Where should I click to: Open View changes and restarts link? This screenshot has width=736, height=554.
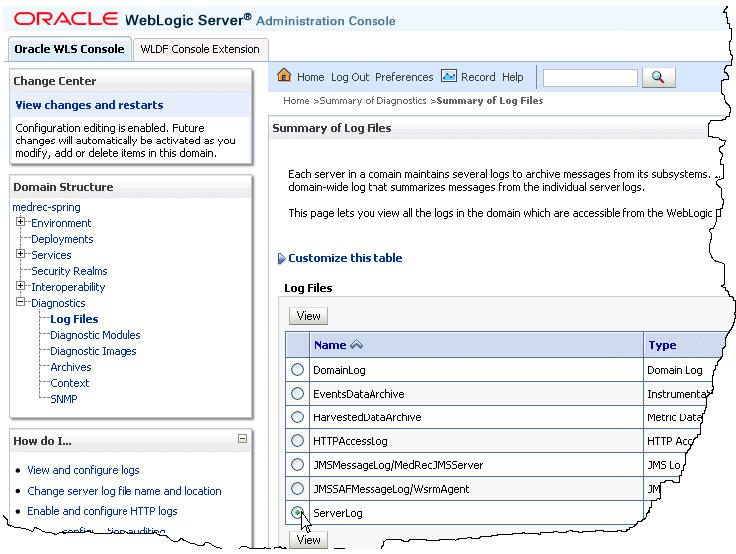click(89, 105)
